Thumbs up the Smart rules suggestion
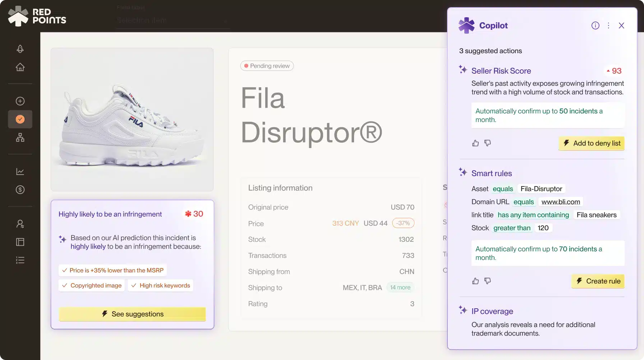Screen dimensions: 644x360 pos(475,281)
